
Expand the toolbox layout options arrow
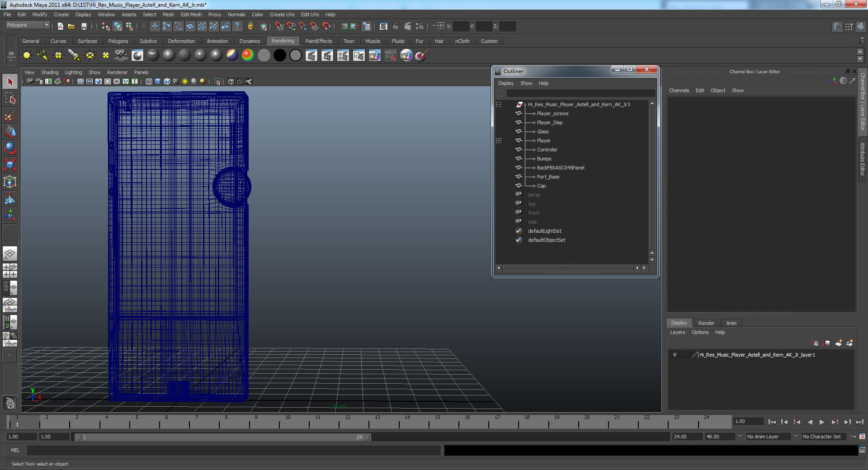pyautogui.click(x=9, y=356)
